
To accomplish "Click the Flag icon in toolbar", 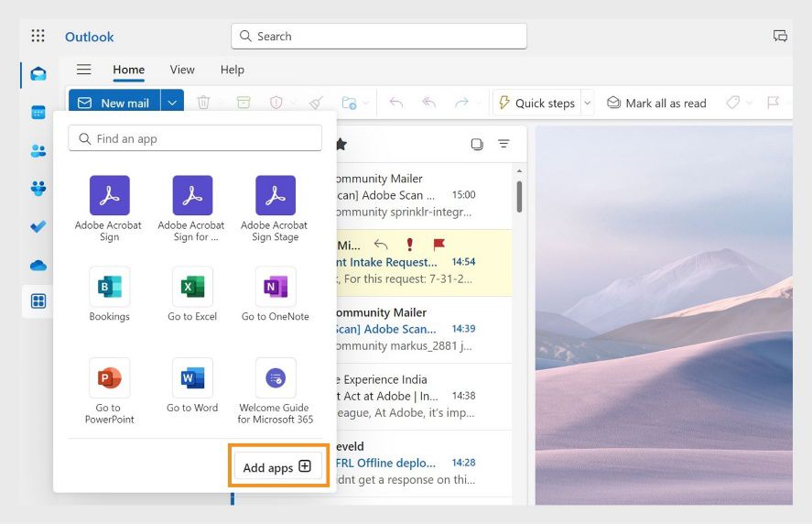I will tap(774, 103).
